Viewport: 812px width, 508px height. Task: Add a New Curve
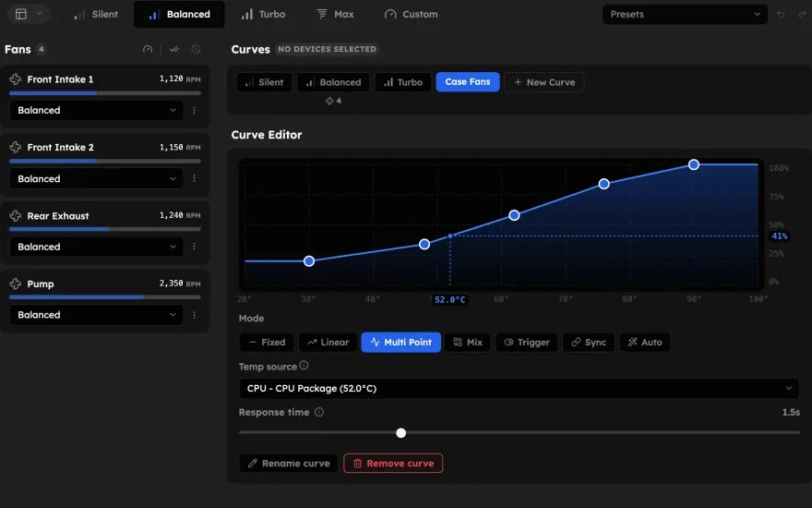pyautogui.click(x=544, y=82)
